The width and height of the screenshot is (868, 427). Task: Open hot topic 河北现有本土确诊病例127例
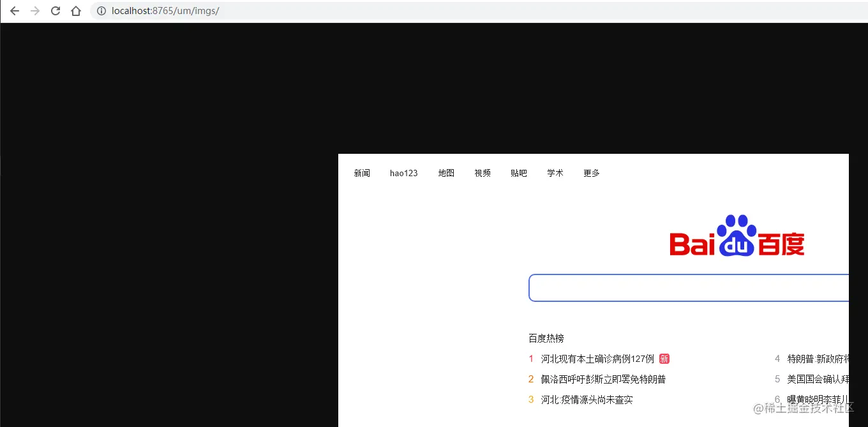597,359
